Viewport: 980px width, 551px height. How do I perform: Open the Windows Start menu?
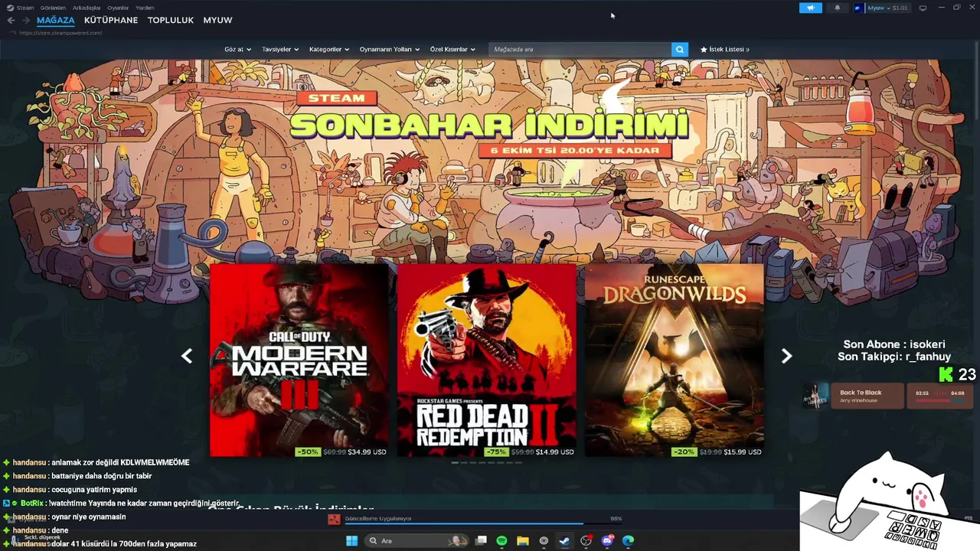tap(351, 540)
